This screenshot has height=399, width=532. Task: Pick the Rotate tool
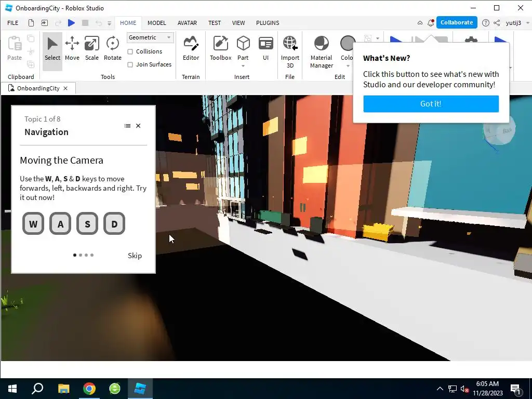pos(113,49)
